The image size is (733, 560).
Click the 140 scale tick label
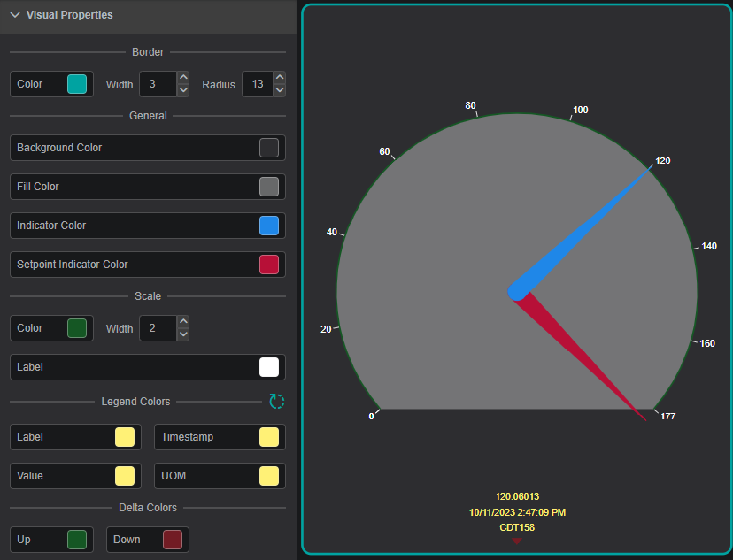[709, 246]
